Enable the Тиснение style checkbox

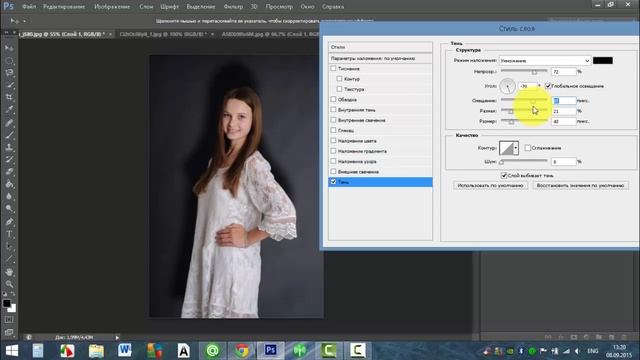point(333,69)
